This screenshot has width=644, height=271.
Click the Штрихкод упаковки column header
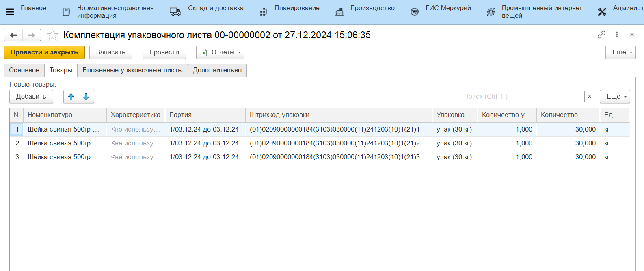pyautogui.click(x=339, y=115)
